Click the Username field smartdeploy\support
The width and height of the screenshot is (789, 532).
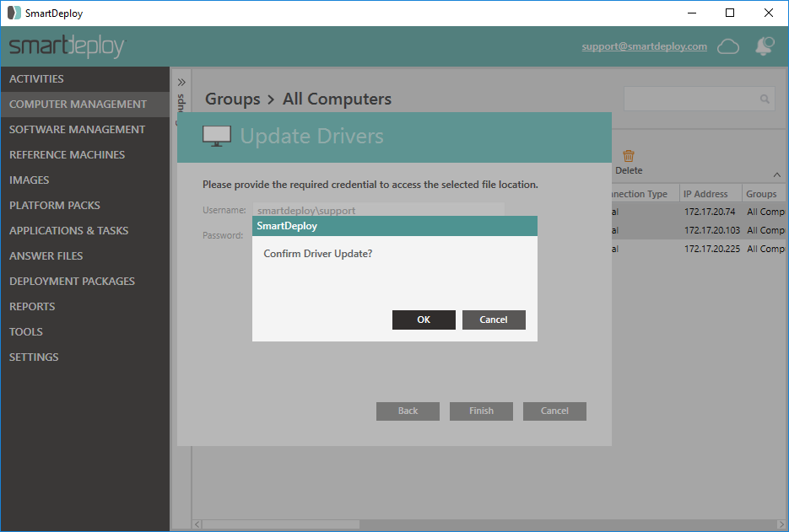point(378,209)
